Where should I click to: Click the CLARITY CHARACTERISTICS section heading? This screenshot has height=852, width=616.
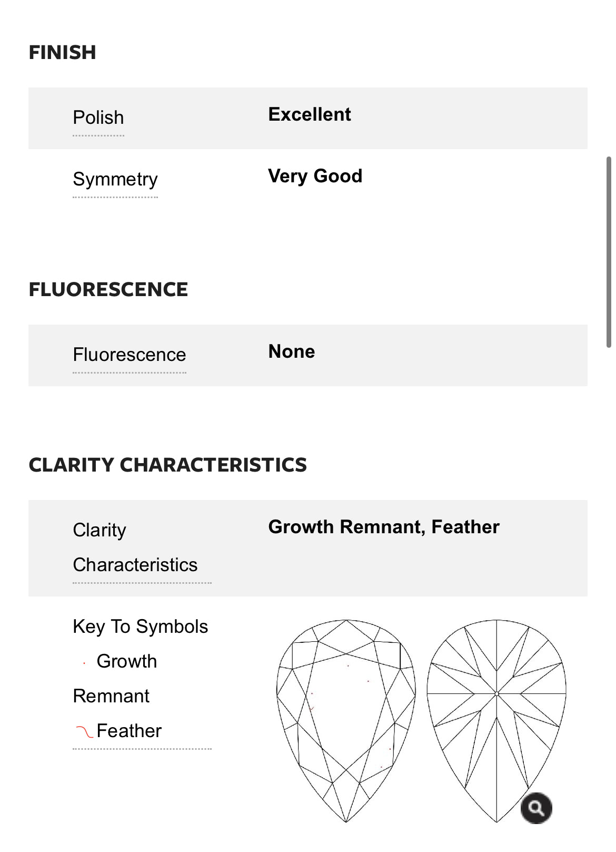tap(167, 465)
